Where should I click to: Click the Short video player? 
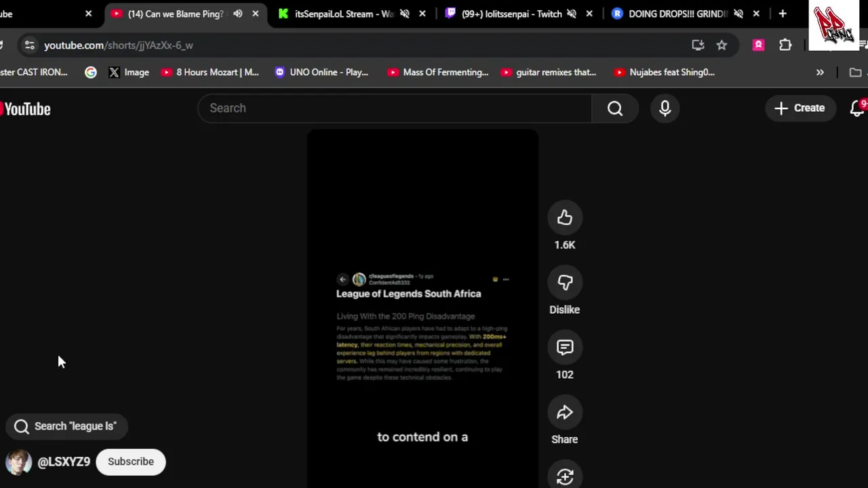tap(422, 309)
